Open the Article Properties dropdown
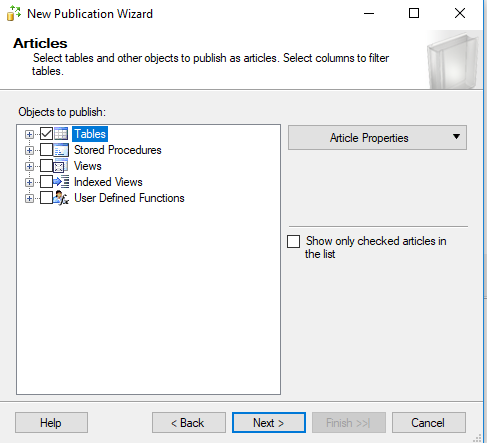 (x=377, y=137)
